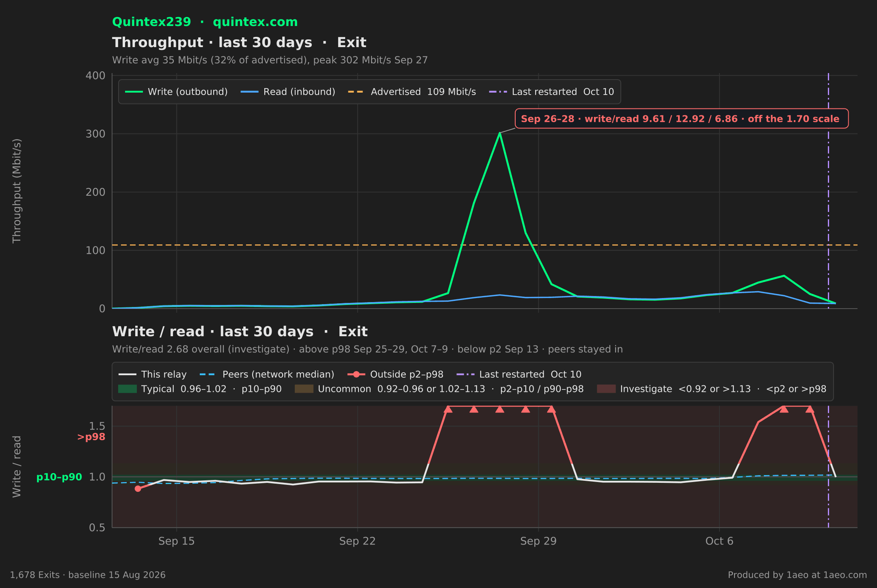Click the Throughput (Mbit/s) axis title

(17, 191)
